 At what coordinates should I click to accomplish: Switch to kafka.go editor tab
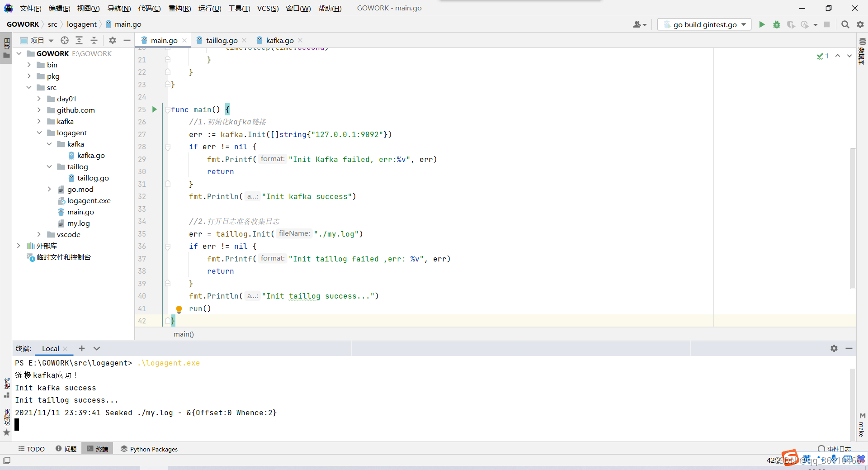tap(279, 40)
